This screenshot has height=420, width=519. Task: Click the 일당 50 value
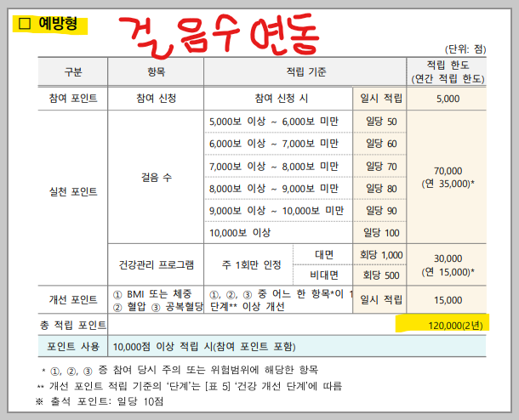coord(381,122)
